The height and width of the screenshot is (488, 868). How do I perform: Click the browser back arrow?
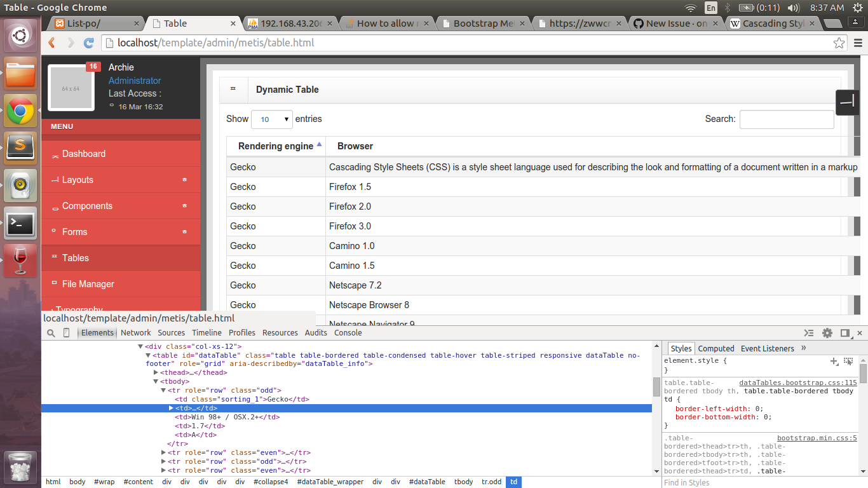pyautogui.click(x=53, y=43)
